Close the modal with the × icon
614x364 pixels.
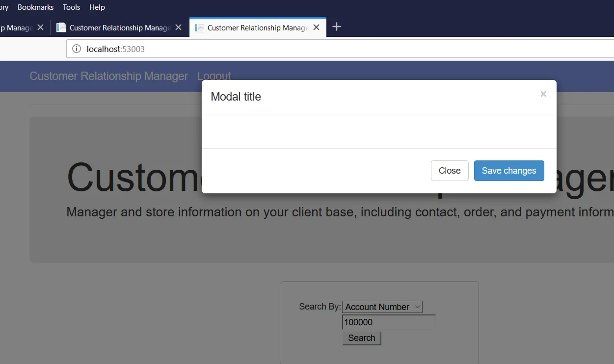pyautogui.click(x=543, y=94)
